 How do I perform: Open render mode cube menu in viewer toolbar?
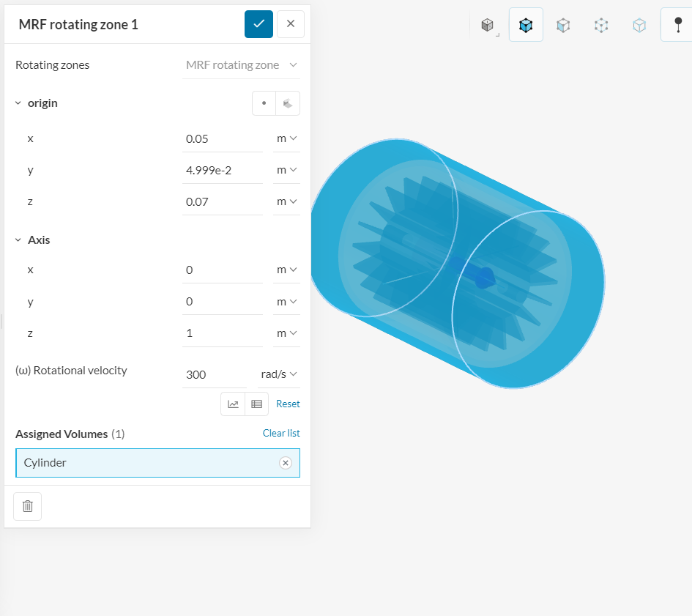488,25
